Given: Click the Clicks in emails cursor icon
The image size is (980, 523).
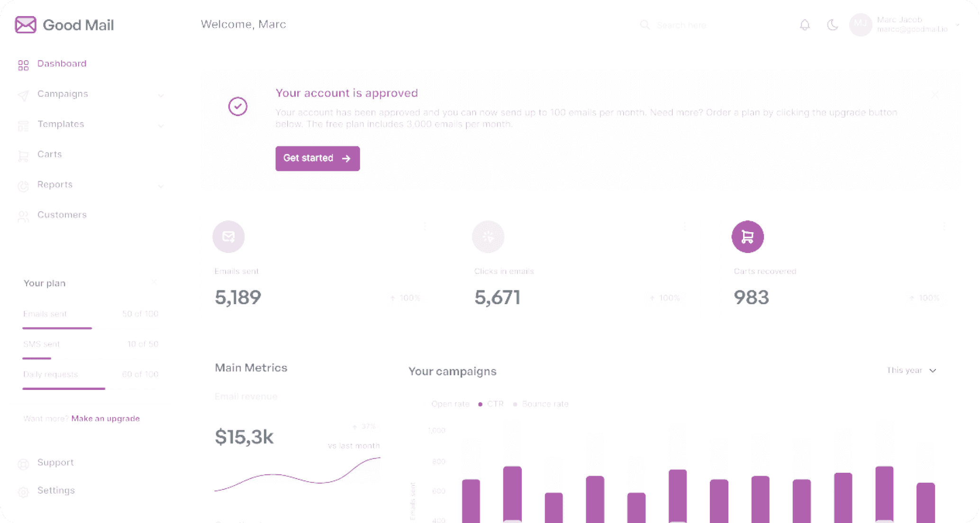Looking at the screenshot, I should pyautogui.click(x=488, y=236).
